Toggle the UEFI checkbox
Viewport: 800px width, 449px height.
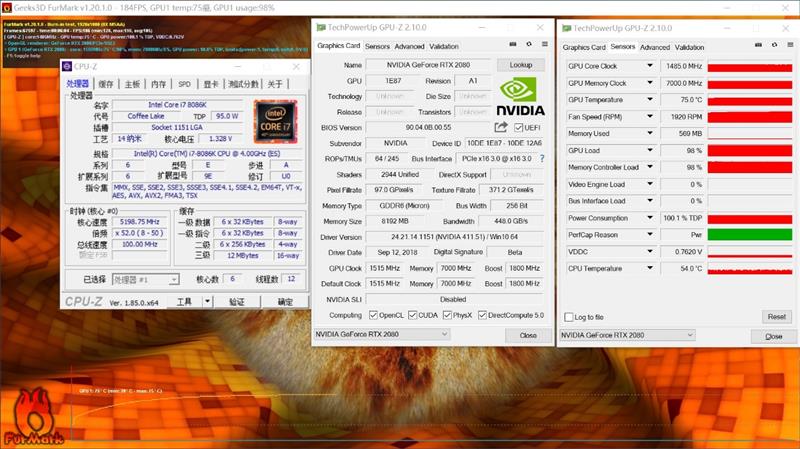pos(518,128)
